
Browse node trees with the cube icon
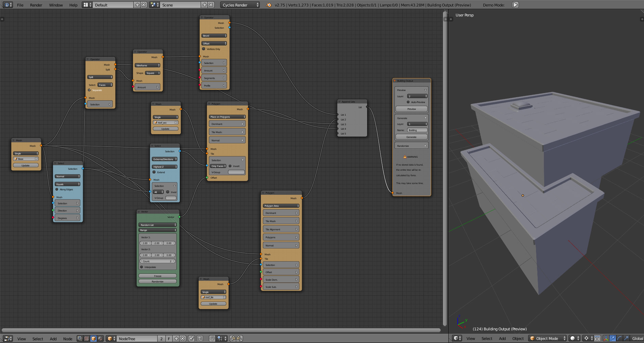click(111, 339)
